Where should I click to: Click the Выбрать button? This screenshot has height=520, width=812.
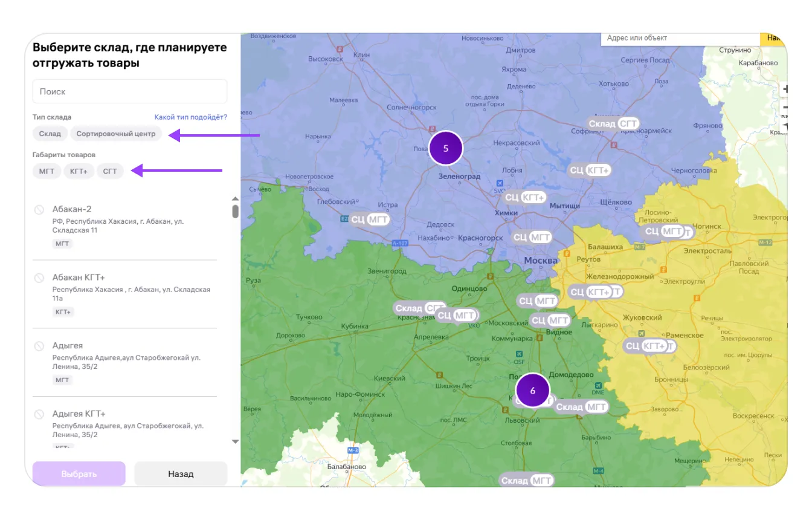79,473
